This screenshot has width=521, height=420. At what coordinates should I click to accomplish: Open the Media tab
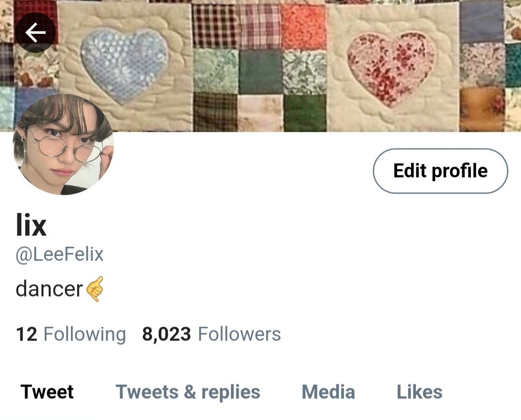[x=329, y=392]
